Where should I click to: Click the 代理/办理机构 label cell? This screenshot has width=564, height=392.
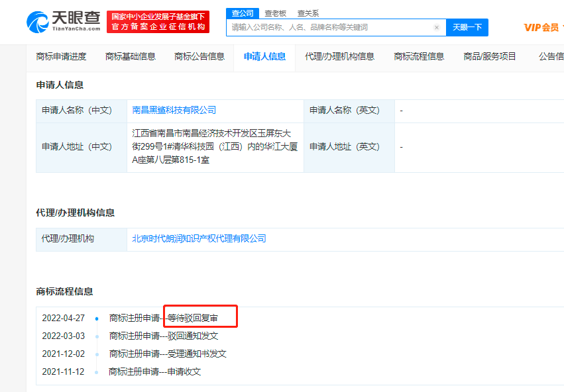[x=82, y=239]
